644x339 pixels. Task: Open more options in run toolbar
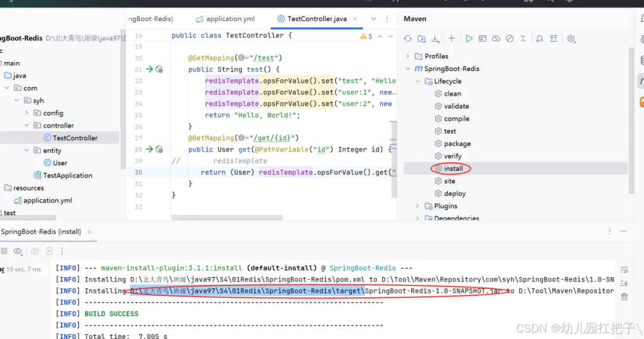tap(62, 251)
